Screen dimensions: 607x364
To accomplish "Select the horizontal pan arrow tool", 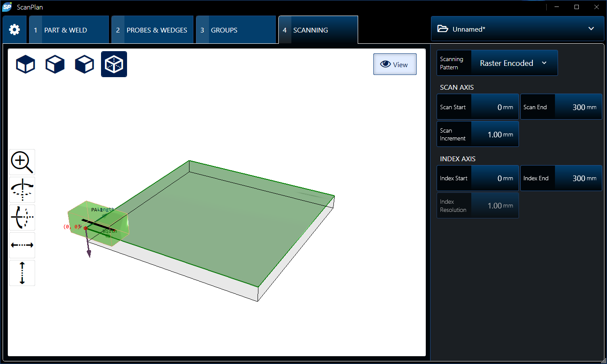I will [x=22, y=245].
